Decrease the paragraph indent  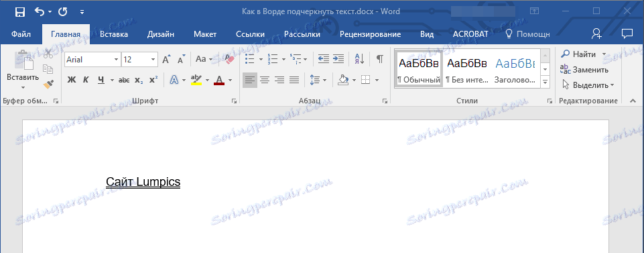324,59
